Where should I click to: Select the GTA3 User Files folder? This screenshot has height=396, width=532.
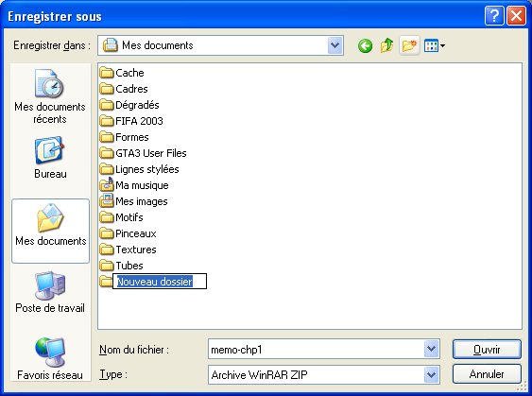pyautogui.click(x=144, y=153)
